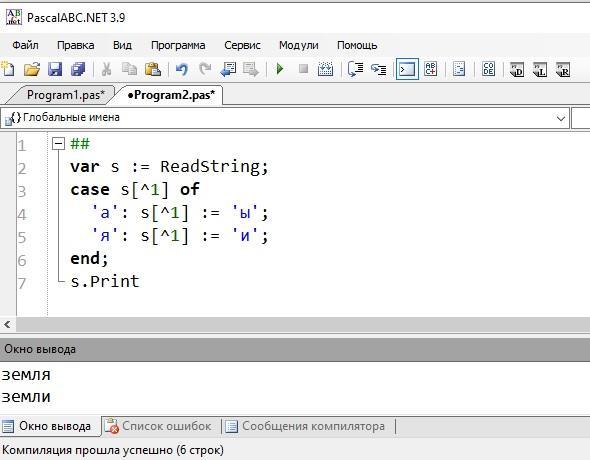Click the Помощь menu

point(357,45)
